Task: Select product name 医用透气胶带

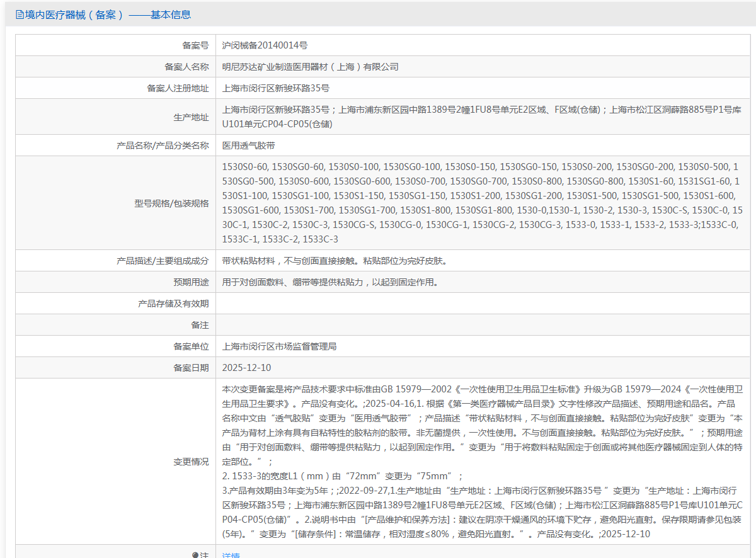Action: pos(249,145)
